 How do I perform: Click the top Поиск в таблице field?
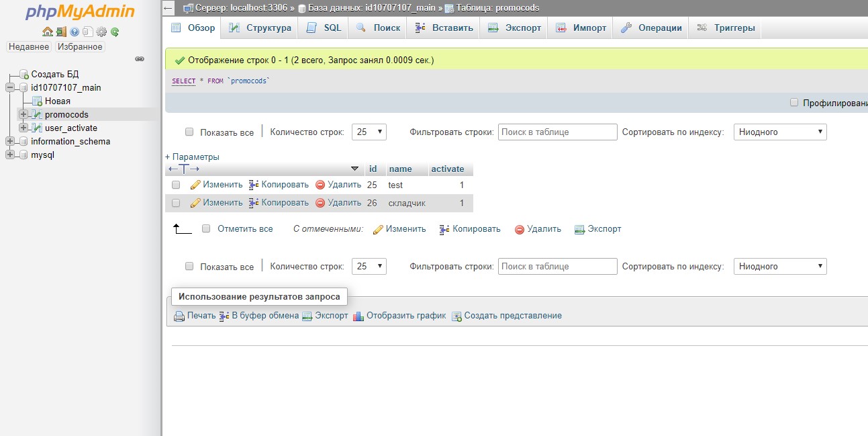557,132
